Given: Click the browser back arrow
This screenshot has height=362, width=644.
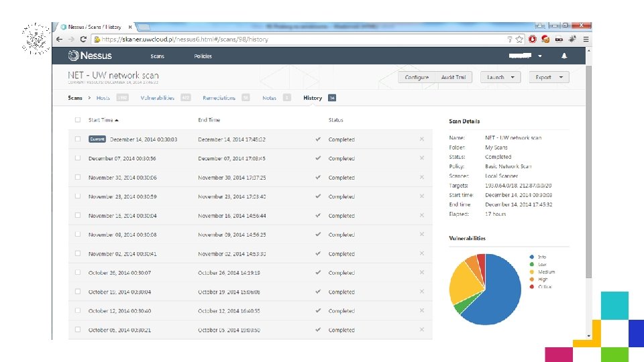Looking at the screenshot, I should pyautogui.click(x=60, y=40).
